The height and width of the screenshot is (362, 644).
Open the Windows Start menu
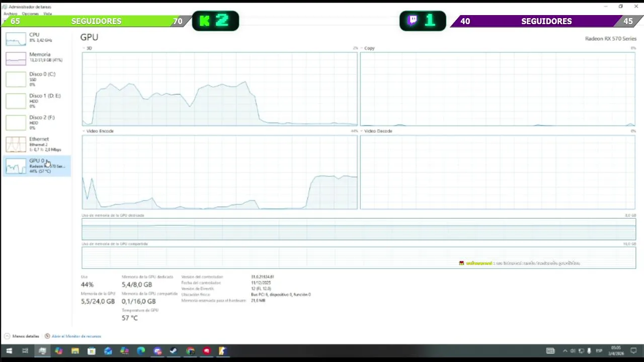tap(9, 351)
